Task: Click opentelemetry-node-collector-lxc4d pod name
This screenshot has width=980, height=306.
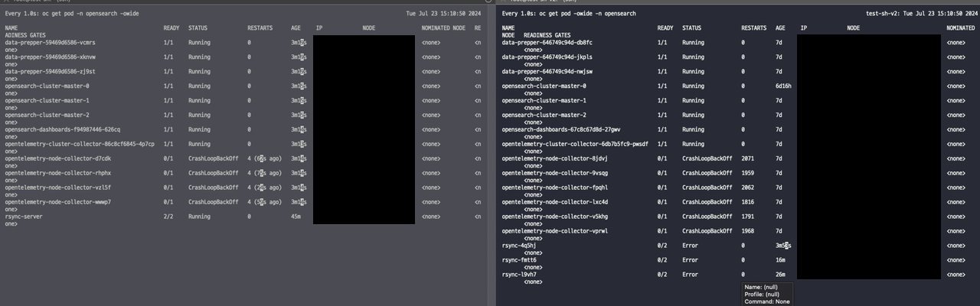Action: 555,203
